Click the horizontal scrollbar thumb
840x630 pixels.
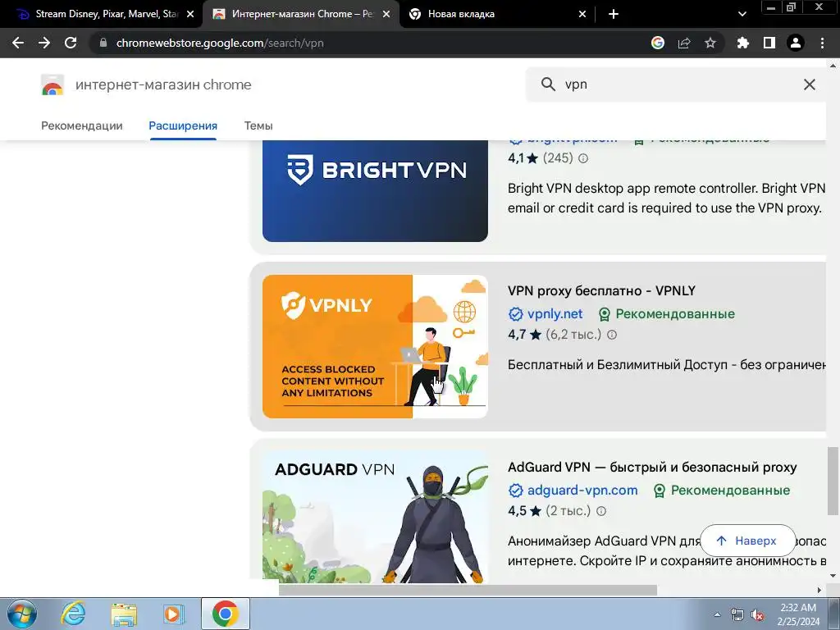click(468, 590)
